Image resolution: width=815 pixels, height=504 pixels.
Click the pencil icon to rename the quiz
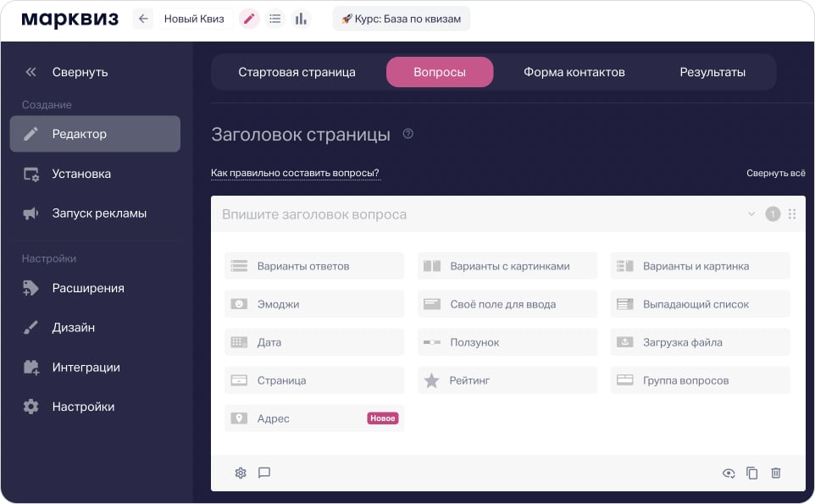(x=248, y=17)
